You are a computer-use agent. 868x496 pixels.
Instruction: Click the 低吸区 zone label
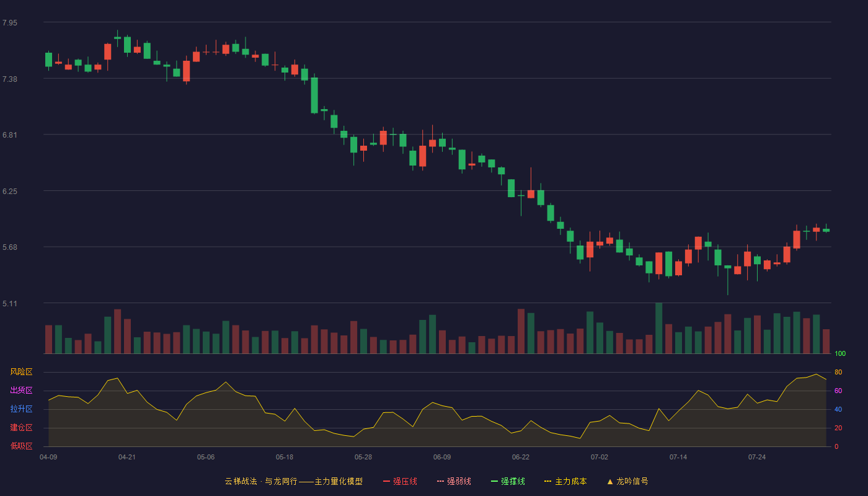point(21,446)
